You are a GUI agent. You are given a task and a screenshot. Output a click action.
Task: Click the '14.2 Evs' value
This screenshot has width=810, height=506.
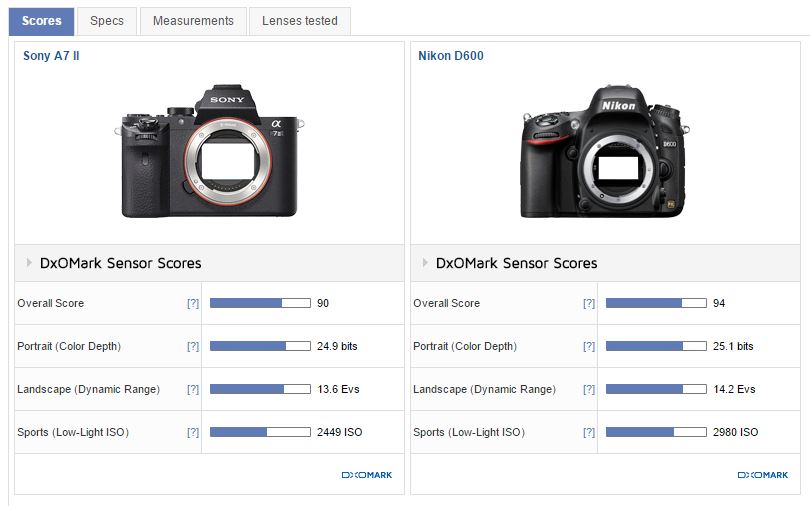click(x=734, y=389)
